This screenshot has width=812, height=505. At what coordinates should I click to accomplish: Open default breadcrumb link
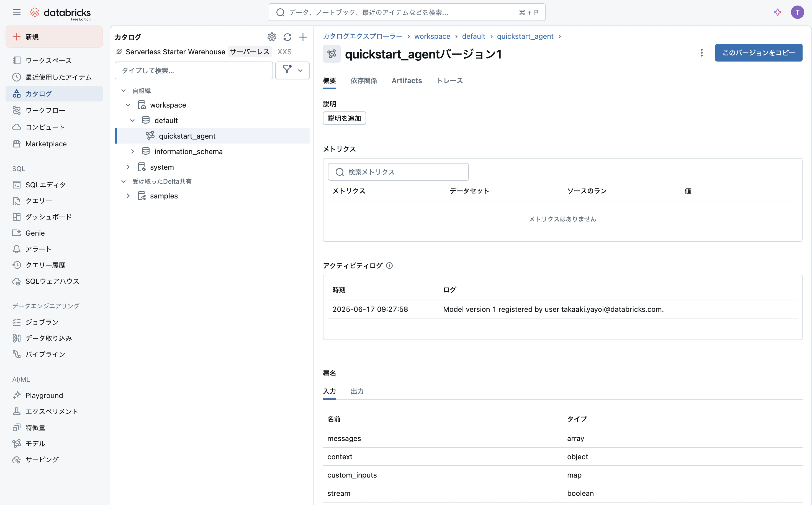tap(473, 36)
